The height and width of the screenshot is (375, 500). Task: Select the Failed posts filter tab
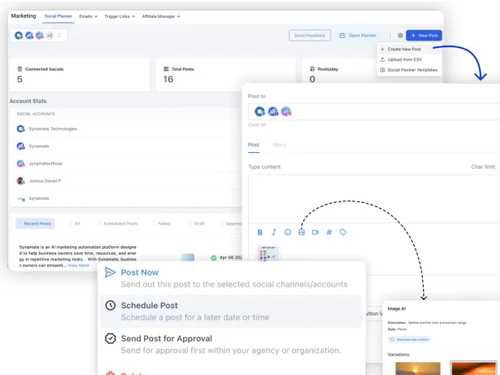162,223
